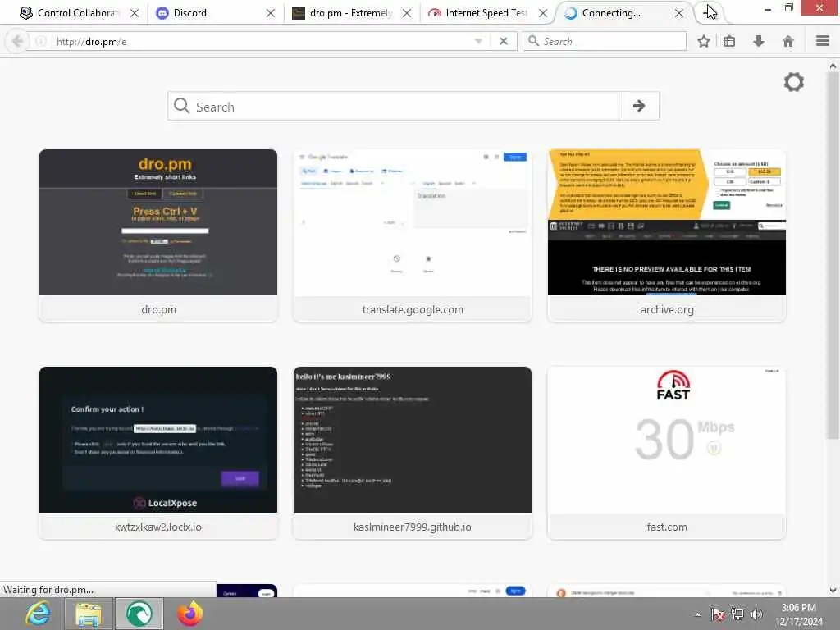Open the address bar history dropdown
Image resolution: width=840 pixels, height=630 pixels.
pyautogui.click(x=478, y=41)
